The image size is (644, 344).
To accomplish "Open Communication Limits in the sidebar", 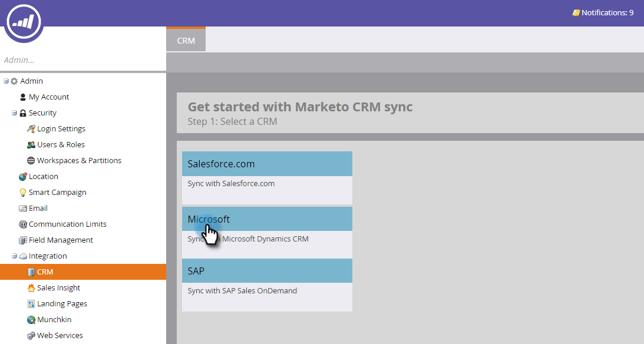I will click(67, 224).
